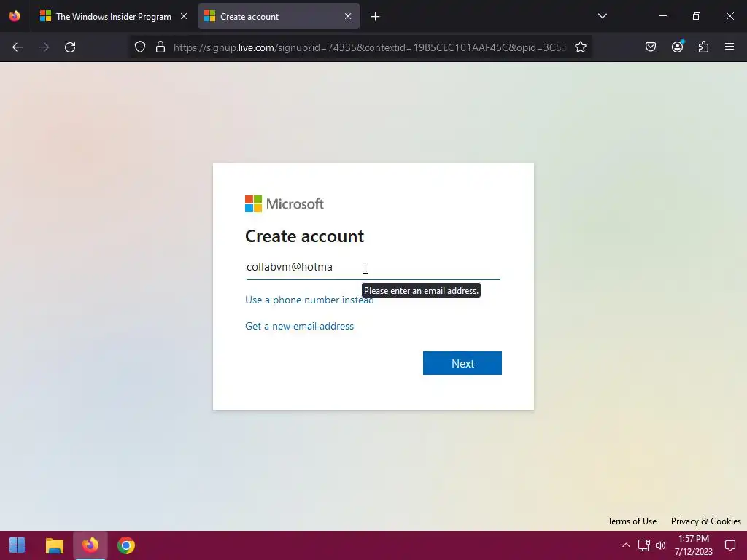
Task: Click the Firefox taskbar icon
Action: click(x=90, y=545)
